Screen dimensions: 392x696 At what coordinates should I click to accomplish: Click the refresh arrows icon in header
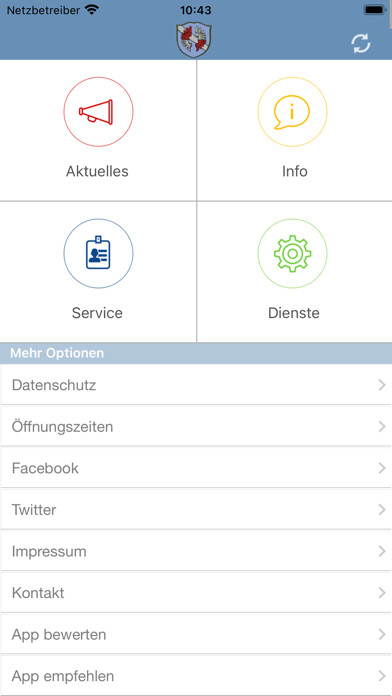[x=361, y=44]
